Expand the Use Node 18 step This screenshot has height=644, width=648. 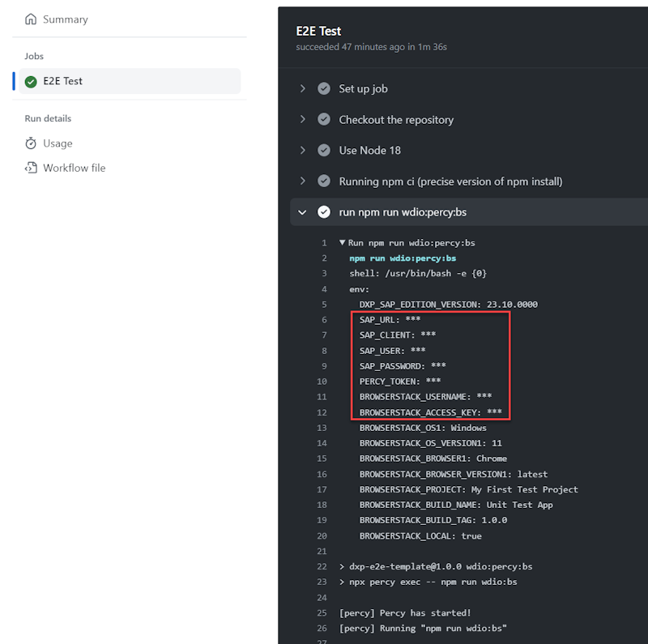[302, 150]
